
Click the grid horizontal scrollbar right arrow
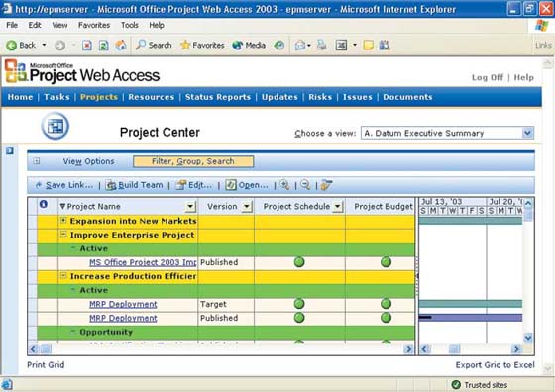coord(408,349)
